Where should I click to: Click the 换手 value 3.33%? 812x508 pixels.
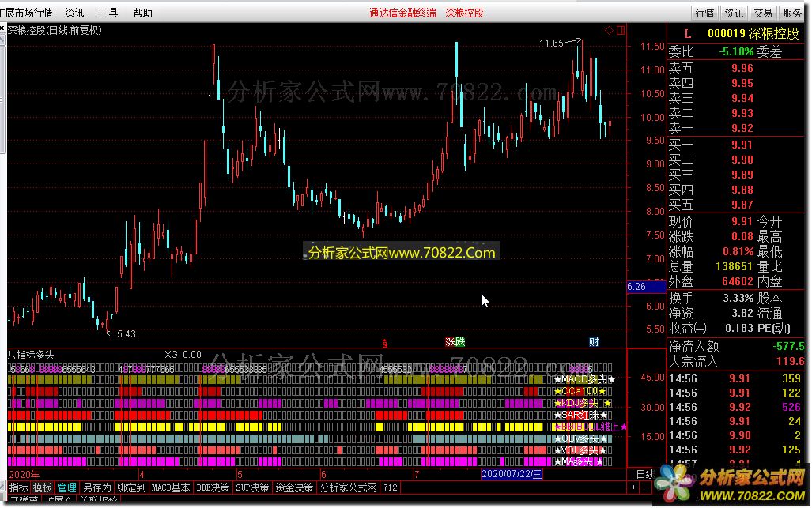(738, 299)
